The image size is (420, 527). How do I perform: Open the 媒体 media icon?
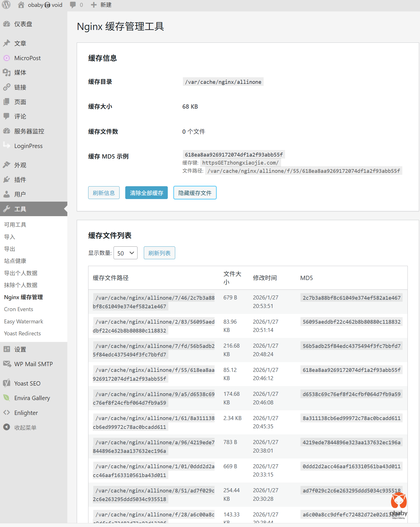pyautogui.click(x=7, y=72)
